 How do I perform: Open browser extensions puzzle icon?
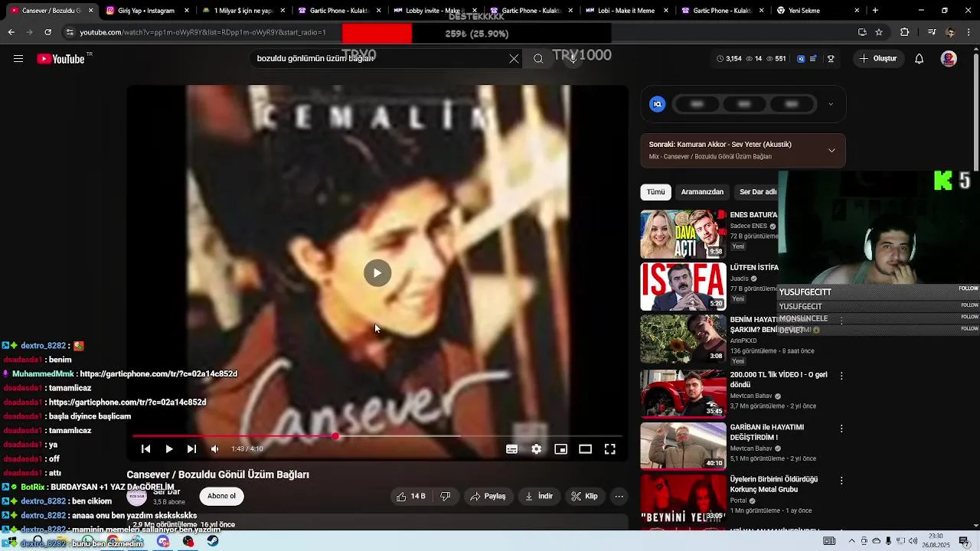pyautogui.click(x=904, y=32)
